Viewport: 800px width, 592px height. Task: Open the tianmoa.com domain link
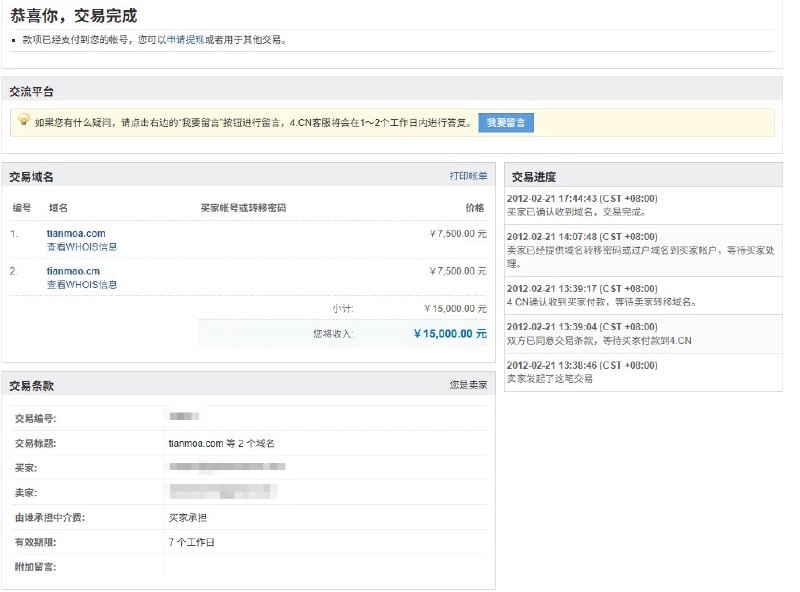pos(76,233)
